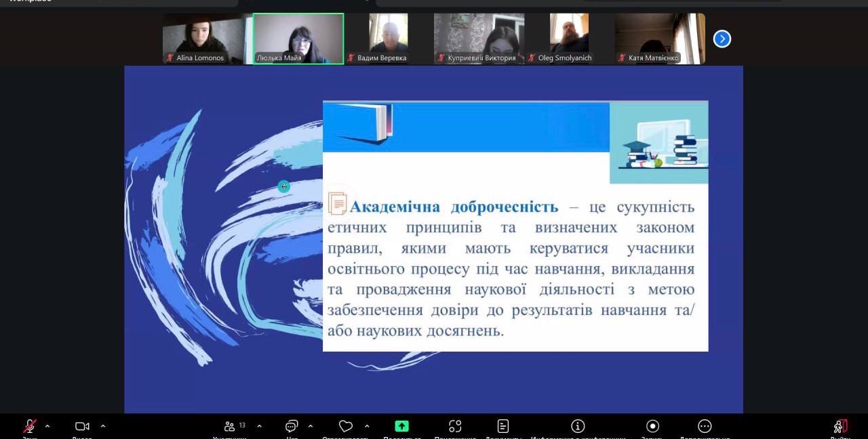Show next participants with blue arrow
The height and width of the screenshot is (439, 868).
(722, 39)
